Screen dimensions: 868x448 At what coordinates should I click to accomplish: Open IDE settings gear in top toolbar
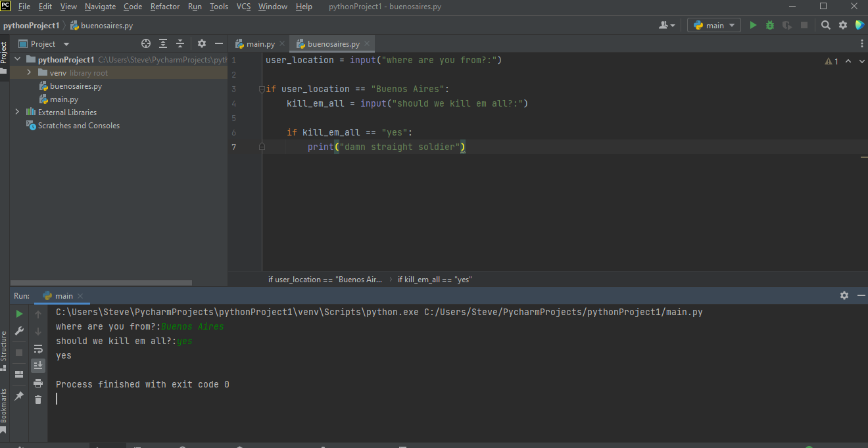[844, 26]
